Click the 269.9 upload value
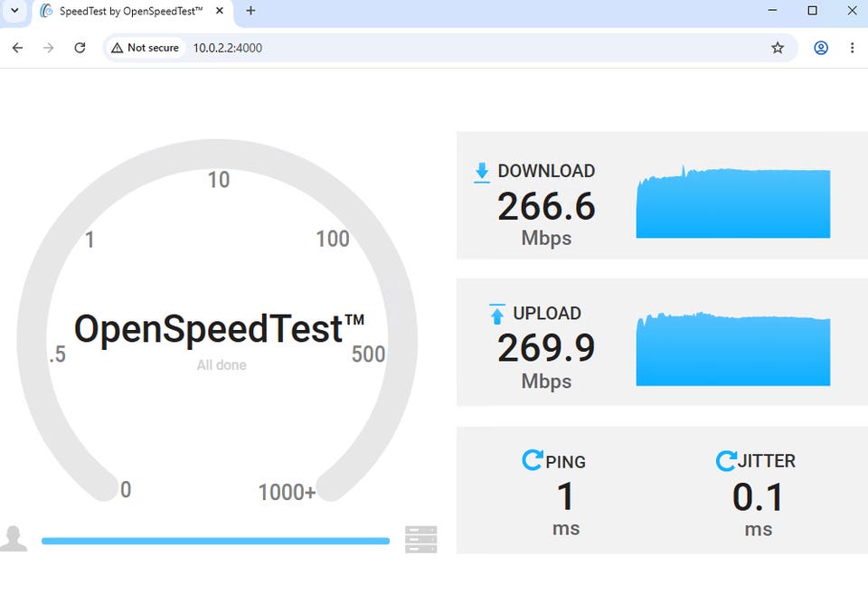This screenshot has height=613, width=868. (x=546, y=348)
